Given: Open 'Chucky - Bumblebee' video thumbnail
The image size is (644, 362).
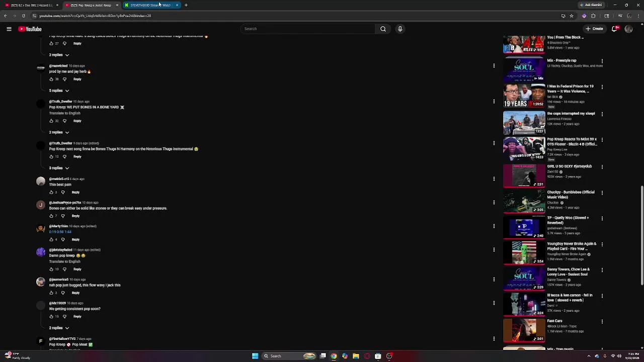Looking at the screenshot, I should tap(524, 201).
